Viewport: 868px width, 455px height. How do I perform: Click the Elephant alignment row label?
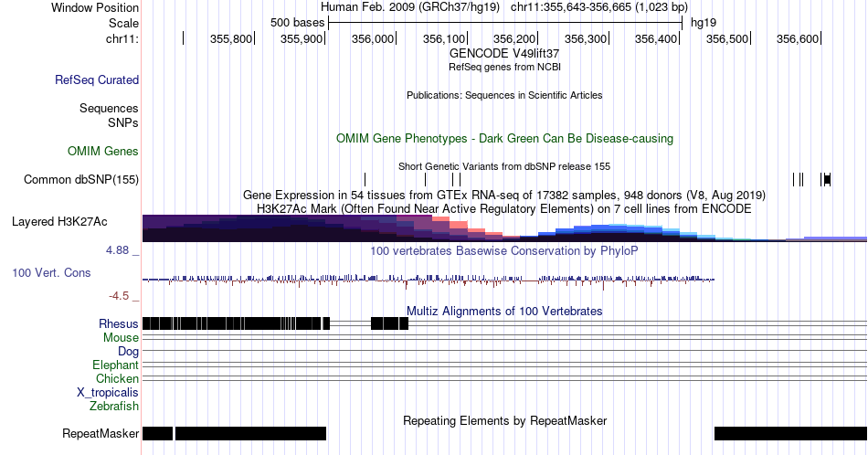(x=116, y=365)
